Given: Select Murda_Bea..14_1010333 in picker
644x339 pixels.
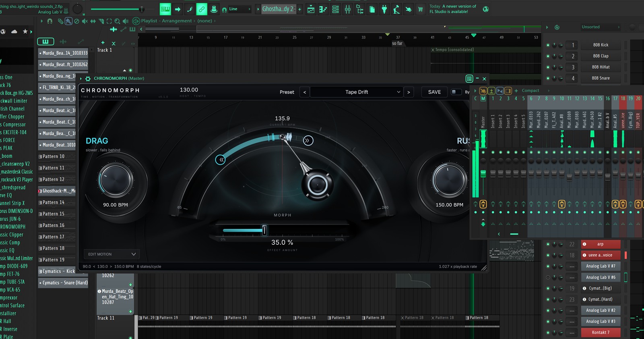Looking at the screenshot, I should point(63,53).
